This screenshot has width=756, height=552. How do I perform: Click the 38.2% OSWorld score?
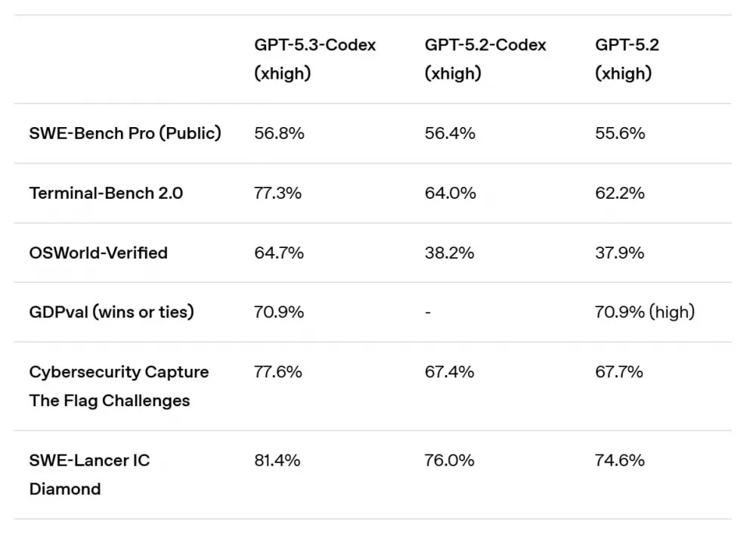(x=449, y=253)
